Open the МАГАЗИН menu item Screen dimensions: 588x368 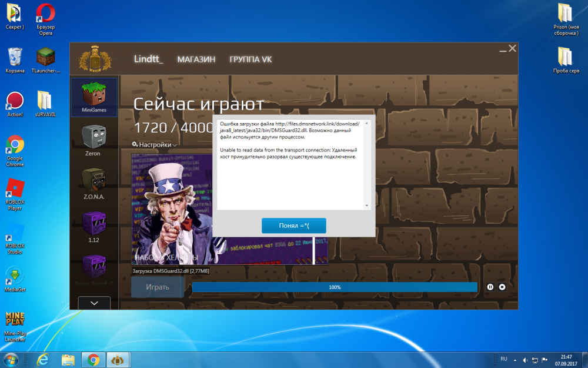(x=196, y=59)
